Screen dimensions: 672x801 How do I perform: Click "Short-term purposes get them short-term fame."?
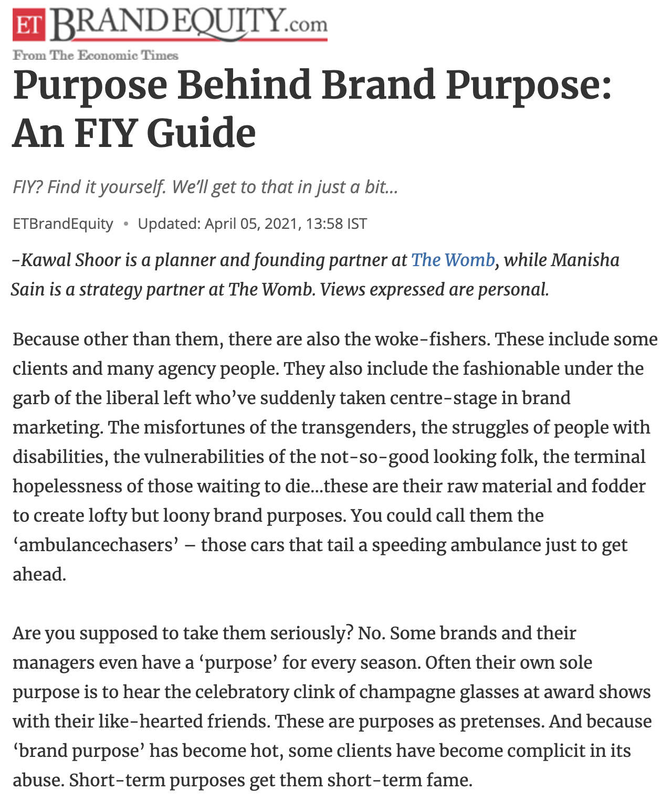pos(271,780)
